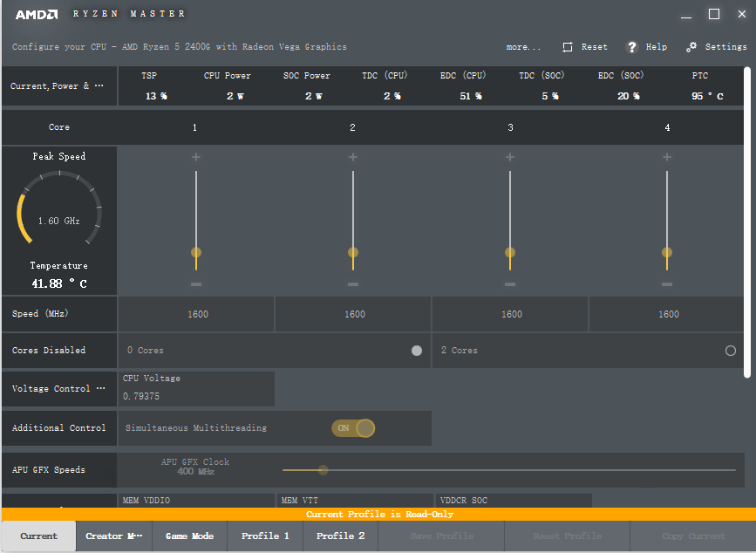Decrease Core 4 speed with minus icon

click(x=667, y=284)
